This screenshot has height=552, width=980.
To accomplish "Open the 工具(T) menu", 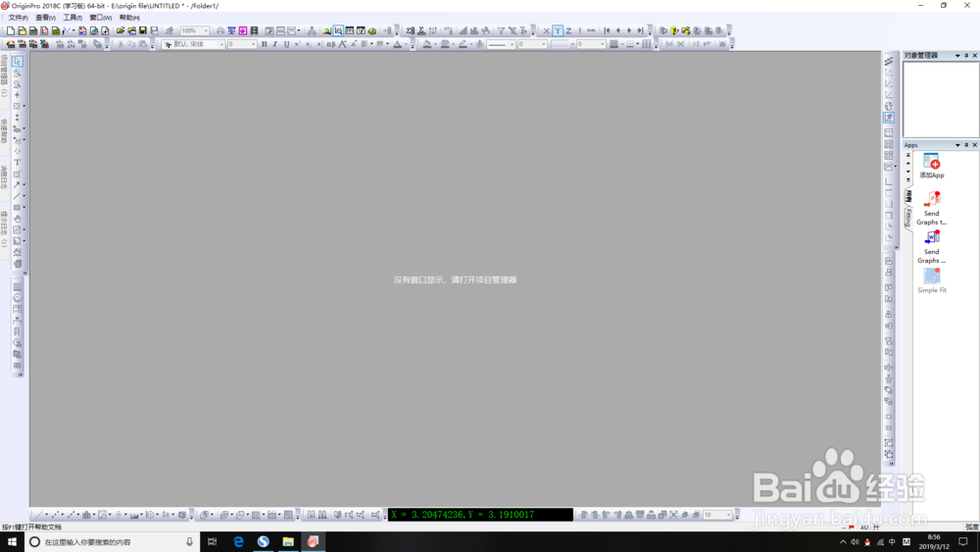I will point(73,18).
